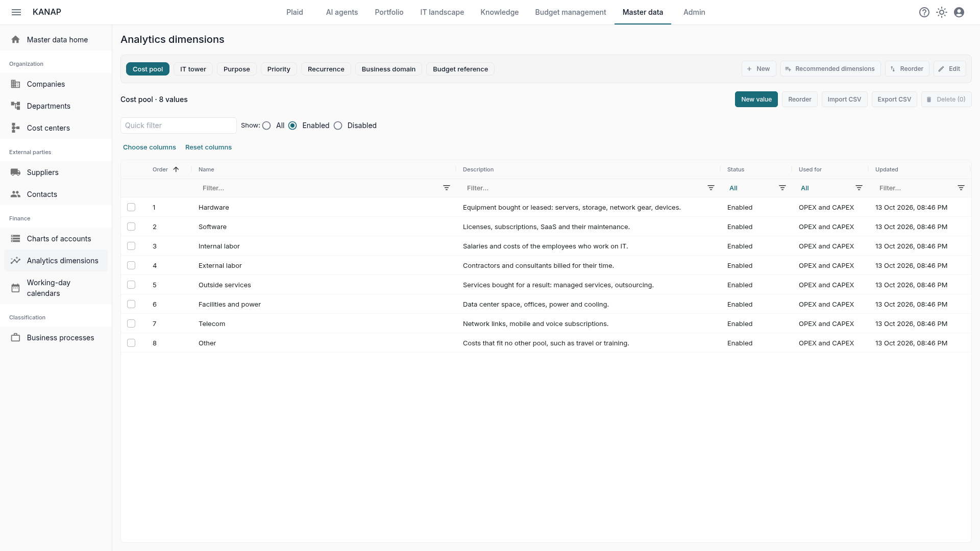Focus the Quick filter input field
The image size is (980, 551).
179,126
